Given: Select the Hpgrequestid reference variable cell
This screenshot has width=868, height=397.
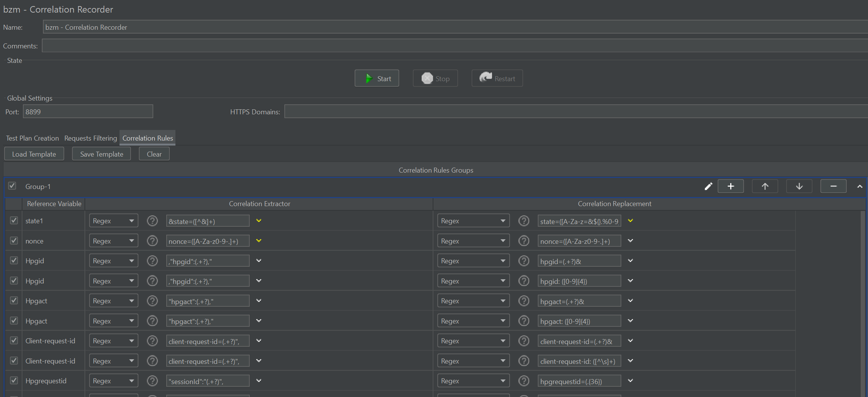Looking at the screenshot, I should click(53, 381).
